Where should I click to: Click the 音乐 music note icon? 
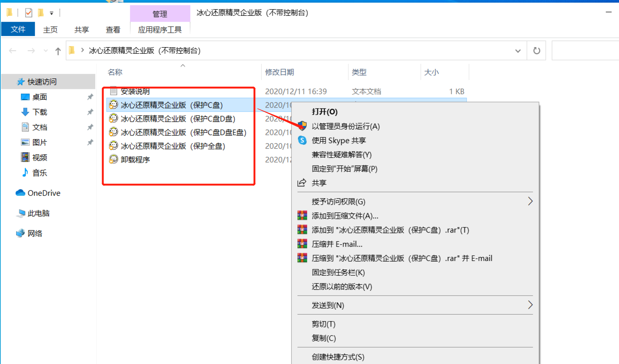(x=25, y=172)
